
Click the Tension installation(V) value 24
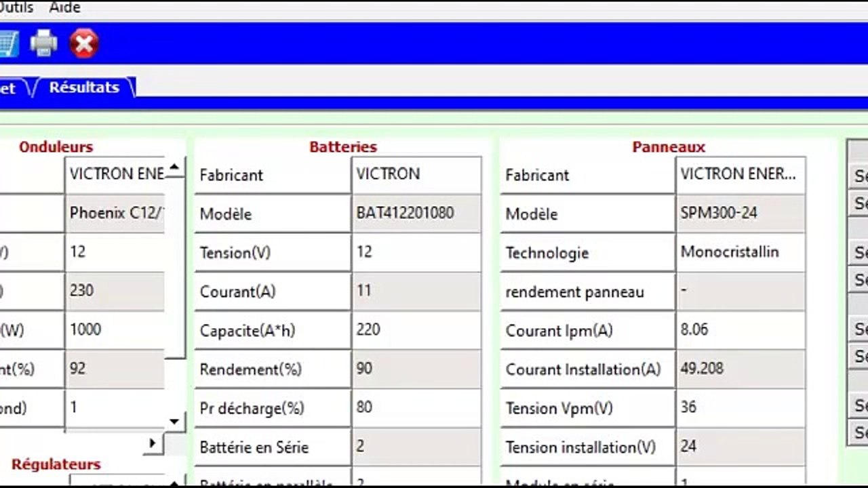coord(741,447)
